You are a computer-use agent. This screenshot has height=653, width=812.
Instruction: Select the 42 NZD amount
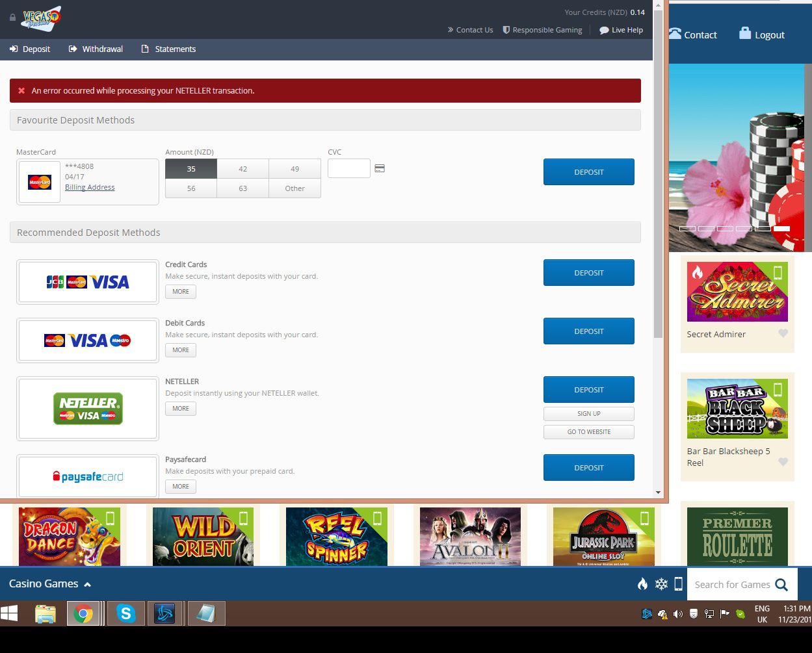click(242, 169)
